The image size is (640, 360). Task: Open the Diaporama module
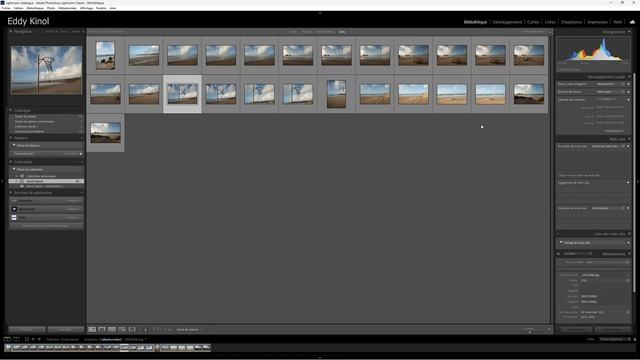[x=571, y=22]
